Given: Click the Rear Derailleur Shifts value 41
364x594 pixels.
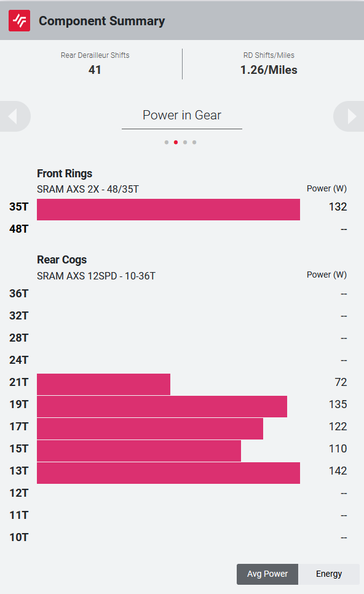Looking at the screenshot, I should click(x=95, y=70).
